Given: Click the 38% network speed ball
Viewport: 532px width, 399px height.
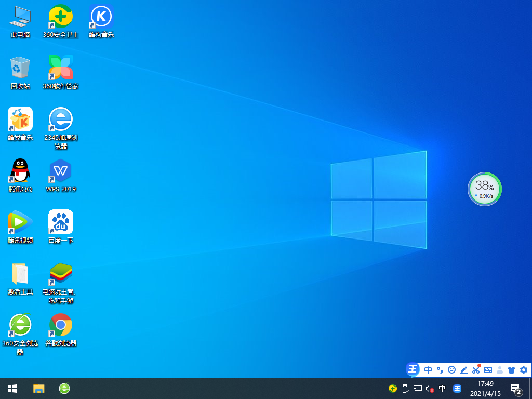Looking at the screenshot, I should pos(484,189).
